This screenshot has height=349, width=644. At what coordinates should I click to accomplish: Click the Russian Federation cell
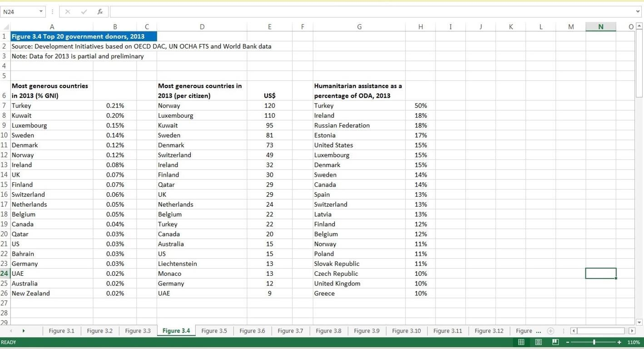359,125
